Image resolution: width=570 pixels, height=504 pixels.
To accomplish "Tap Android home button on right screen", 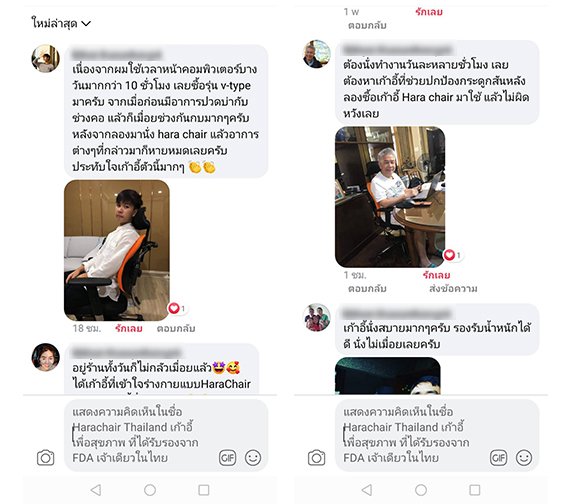I will point(421,490).
